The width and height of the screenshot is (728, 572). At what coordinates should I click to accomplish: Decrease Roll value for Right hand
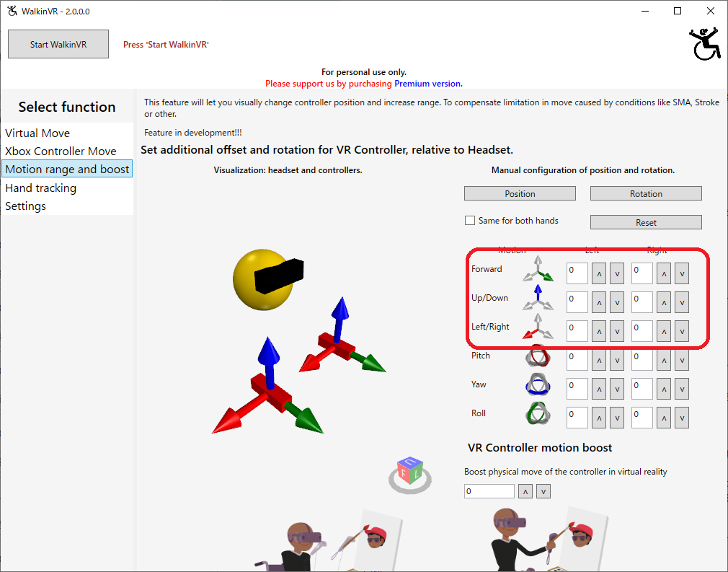tap(682, 418)
